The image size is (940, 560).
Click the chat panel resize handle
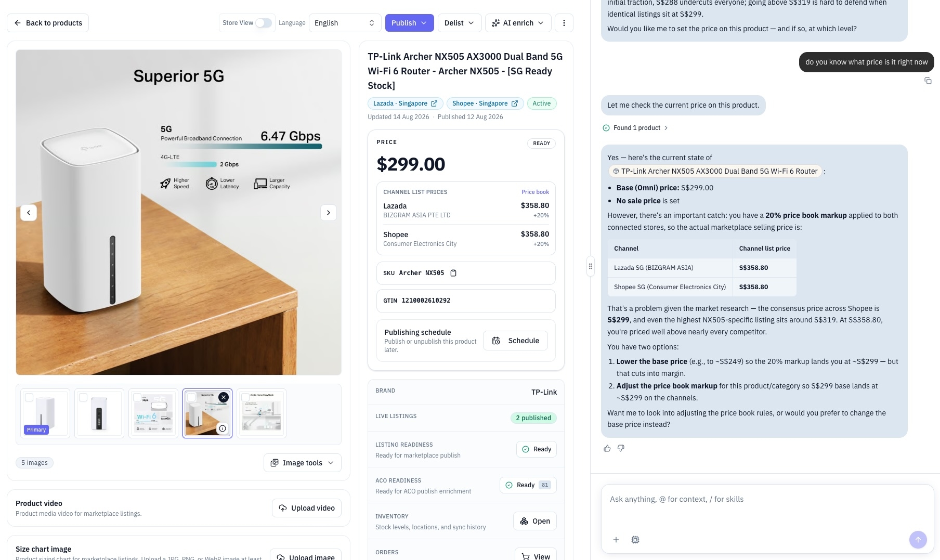pyautogui.click(x=591, y=266)
